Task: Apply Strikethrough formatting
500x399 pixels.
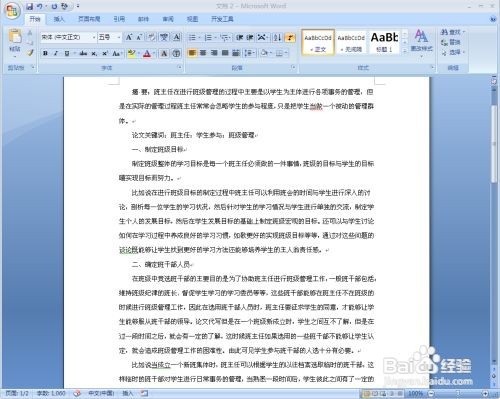Action: (x=83, y=53)
